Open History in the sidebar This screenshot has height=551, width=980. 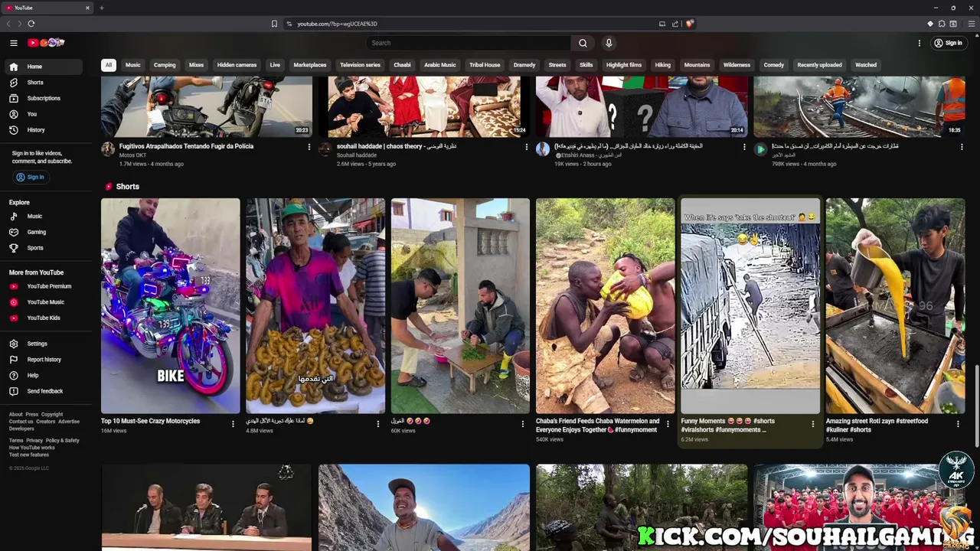click(43, 130)
